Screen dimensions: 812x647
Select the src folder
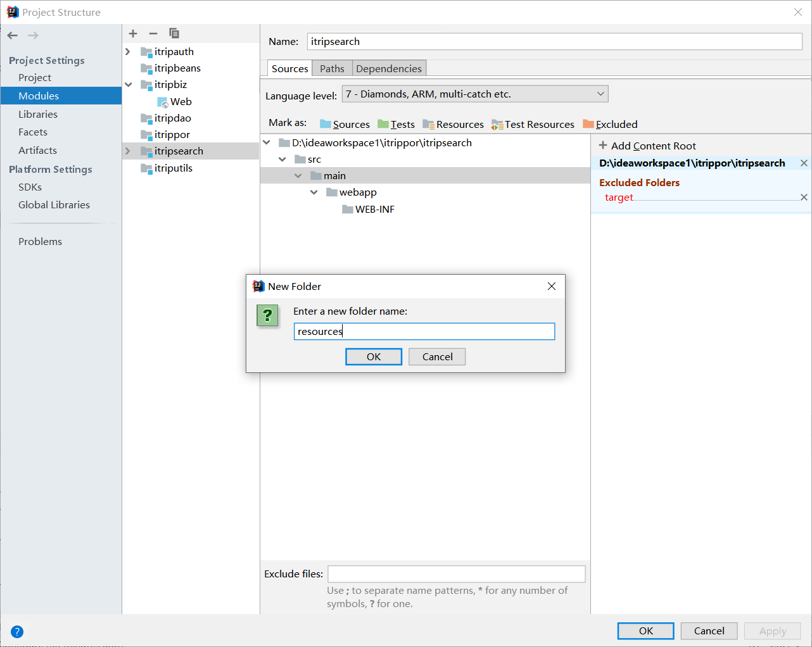(x=308, y=159)
